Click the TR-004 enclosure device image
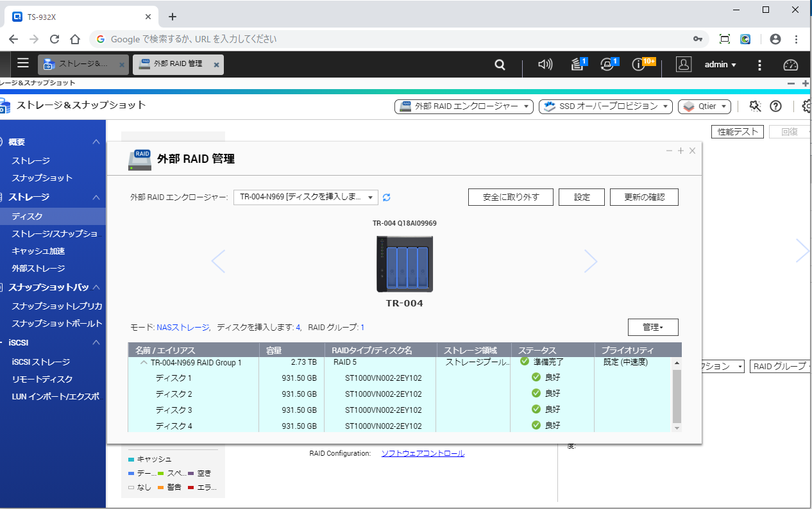The height and width of the screenshot is (509, 812). (x=405, y=264)
